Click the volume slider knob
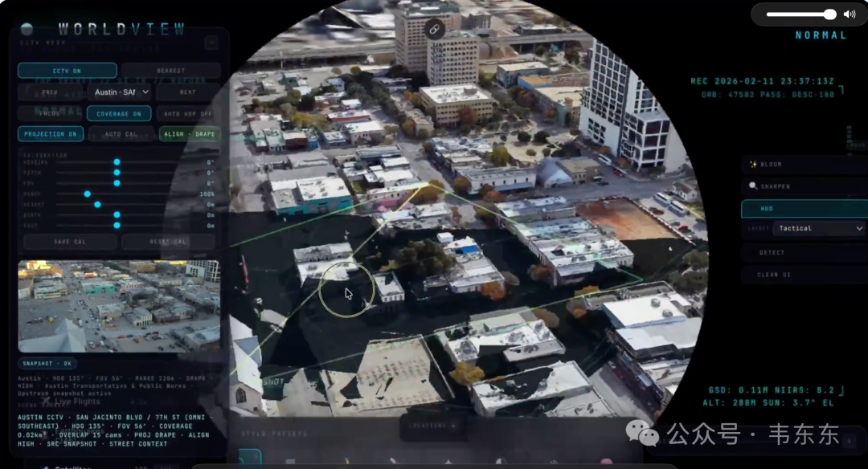Image resolution: width=868 pixels, height=469 pixels. pos(829,14)
